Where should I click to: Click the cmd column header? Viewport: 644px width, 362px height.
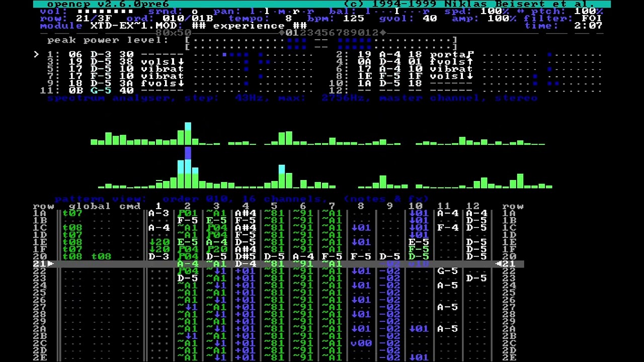(130, 206)
